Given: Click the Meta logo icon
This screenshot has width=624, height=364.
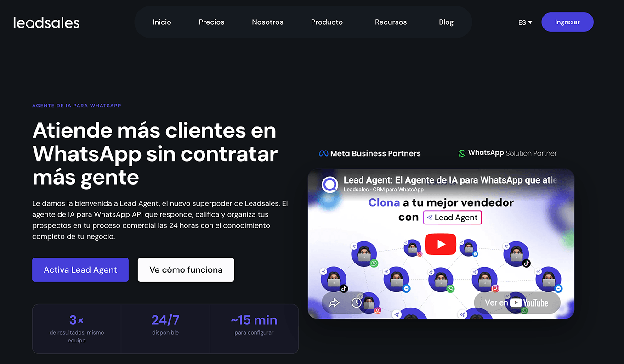Looking at the screenshot, I should click(323, 153).
